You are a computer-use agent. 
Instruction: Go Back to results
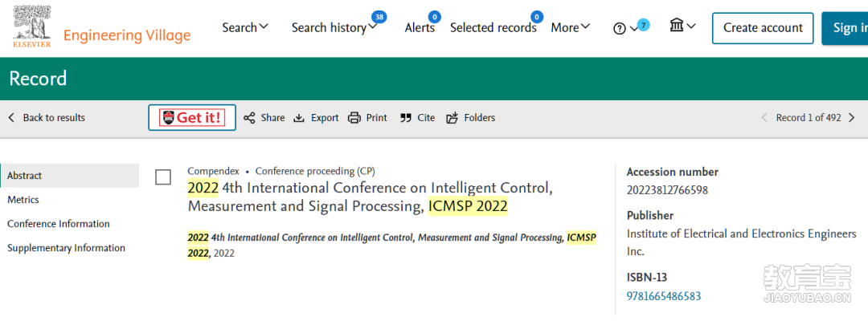pos(47,118)
